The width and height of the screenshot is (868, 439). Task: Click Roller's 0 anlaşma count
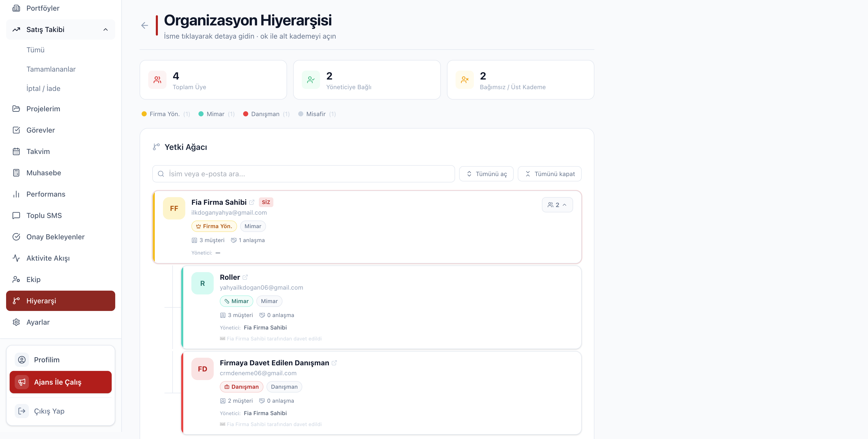tap(277, 315)
